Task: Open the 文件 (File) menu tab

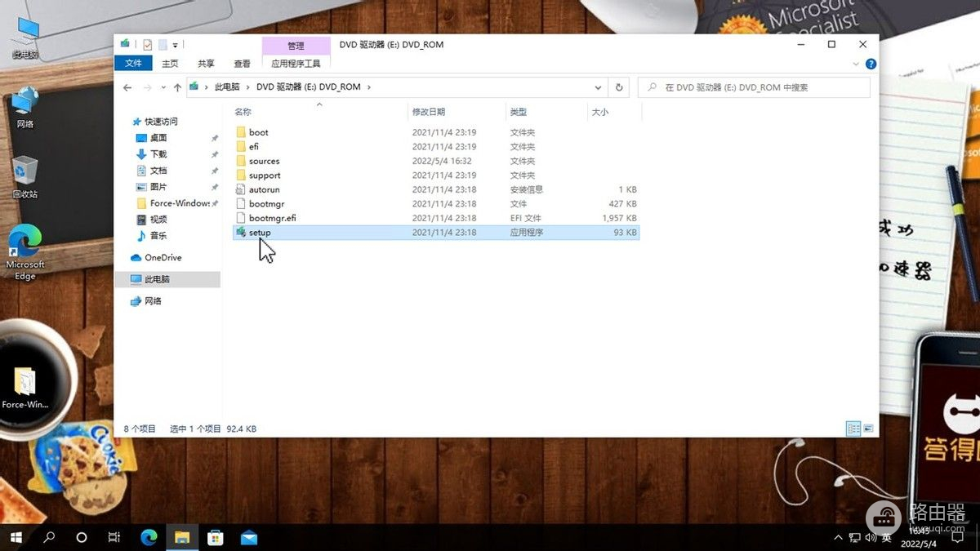Action: click(x=133, y=64)
